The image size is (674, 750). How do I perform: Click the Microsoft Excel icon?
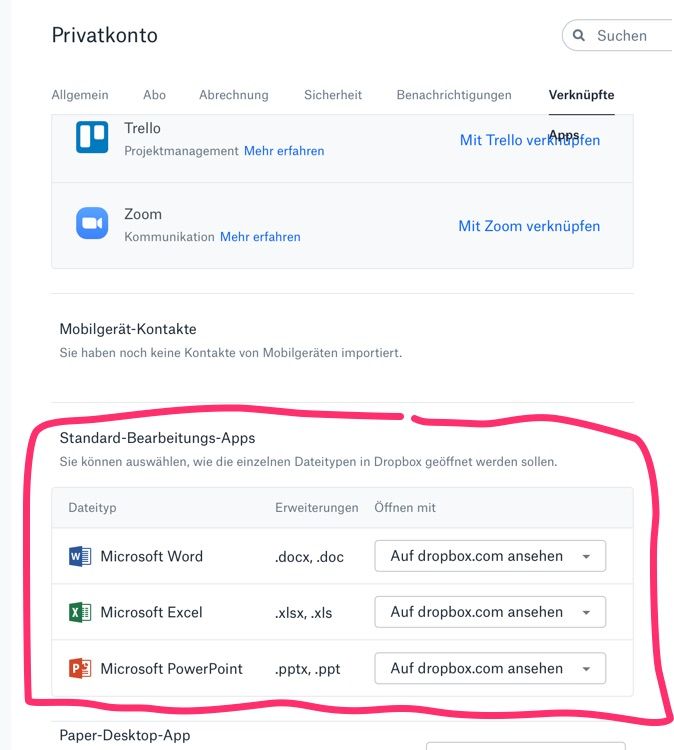pyautogui.click(x=80, y=612)
